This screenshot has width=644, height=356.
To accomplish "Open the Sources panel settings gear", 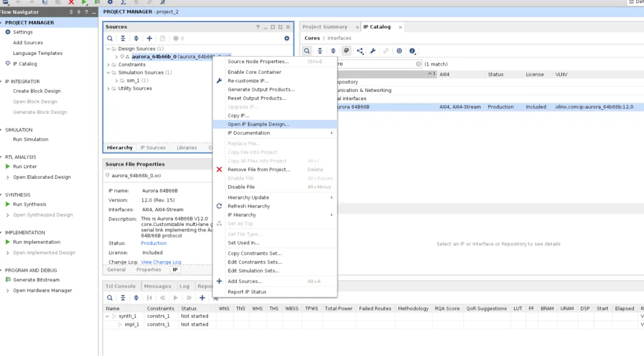I will 287,38.
